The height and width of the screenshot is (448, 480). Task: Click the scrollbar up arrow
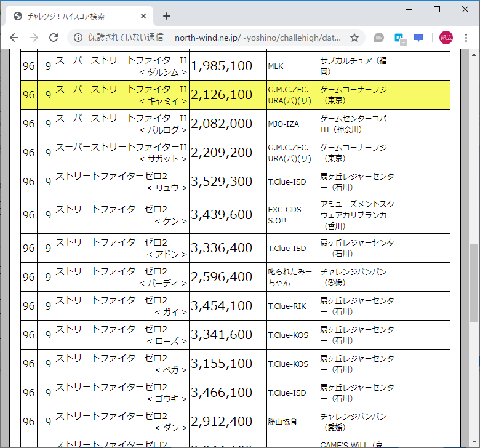pyautogui.click(x=474, y=55)
